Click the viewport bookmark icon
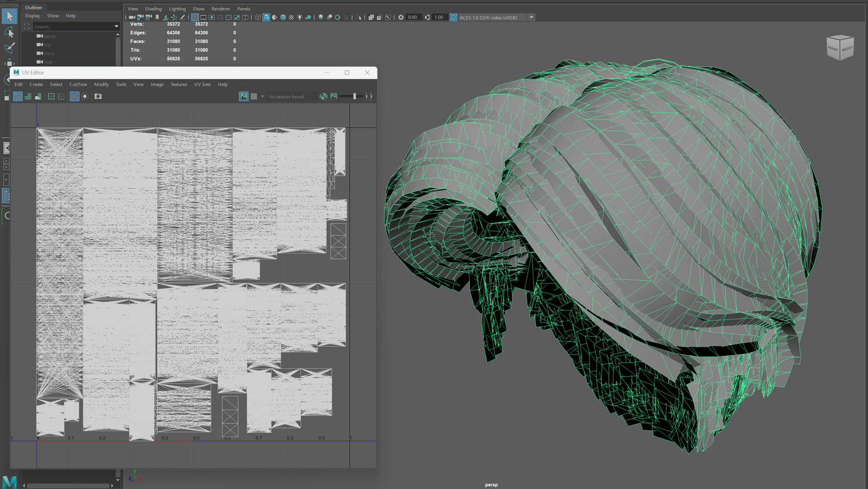This screenshot has width=868, height=489. [157, 17]
